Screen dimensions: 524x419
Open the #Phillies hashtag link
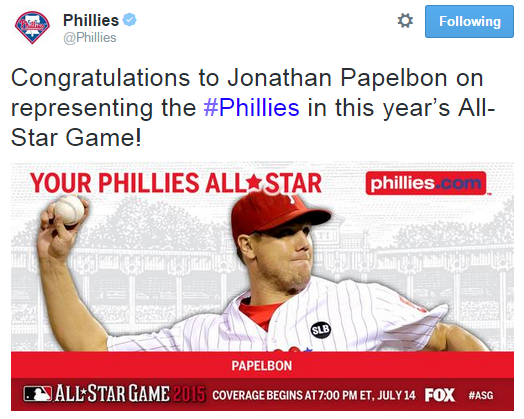pyautogui.click(x=251, y=108)
